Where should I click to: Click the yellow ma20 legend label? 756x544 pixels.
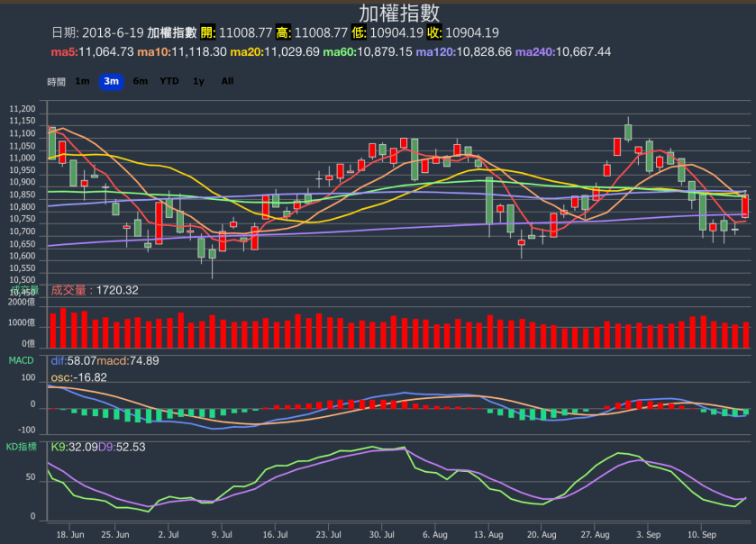(247, 51)
